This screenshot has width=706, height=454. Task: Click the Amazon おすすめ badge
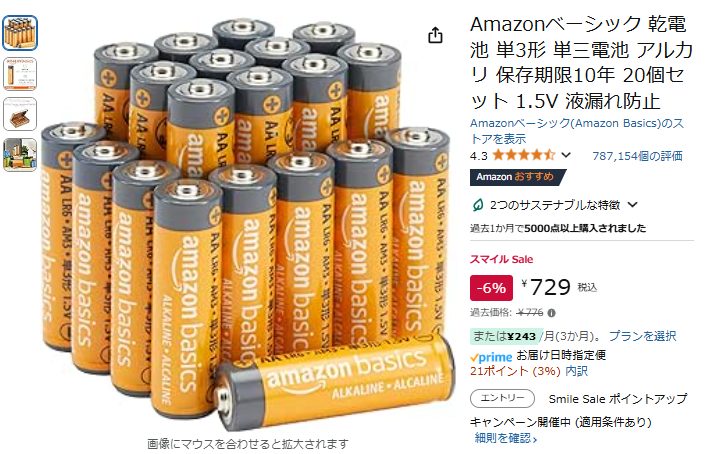517,177
